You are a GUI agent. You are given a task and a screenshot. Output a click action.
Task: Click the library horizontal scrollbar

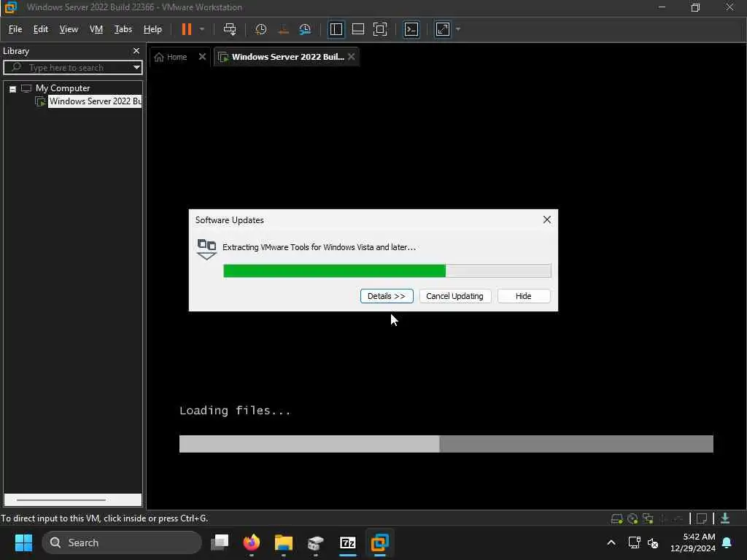(61, 500)
